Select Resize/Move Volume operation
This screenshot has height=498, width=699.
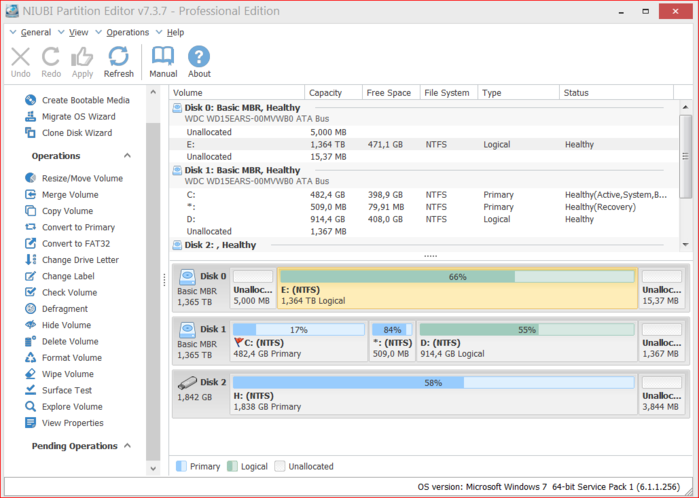(x=74, y=178)
